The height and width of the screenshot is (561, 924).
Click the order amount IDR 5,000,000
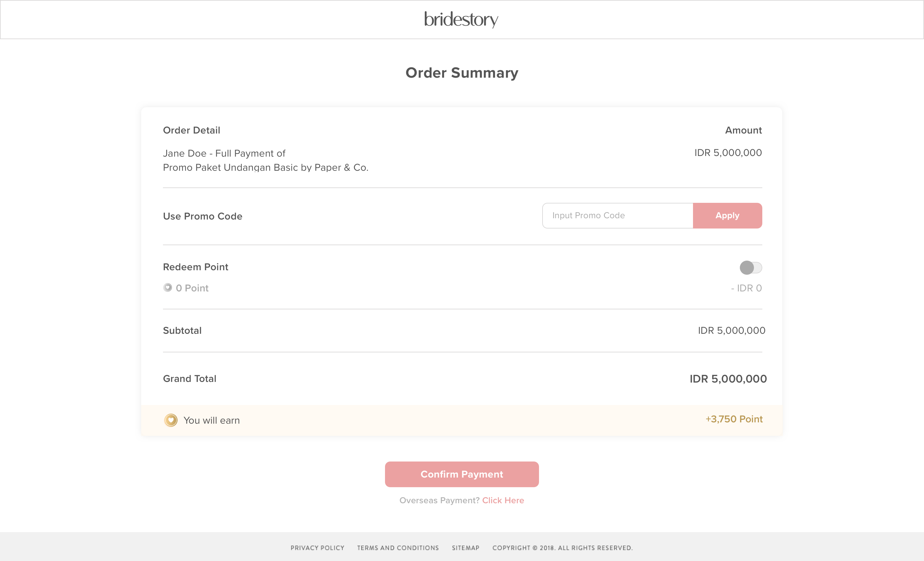click(x=728, y=153)
